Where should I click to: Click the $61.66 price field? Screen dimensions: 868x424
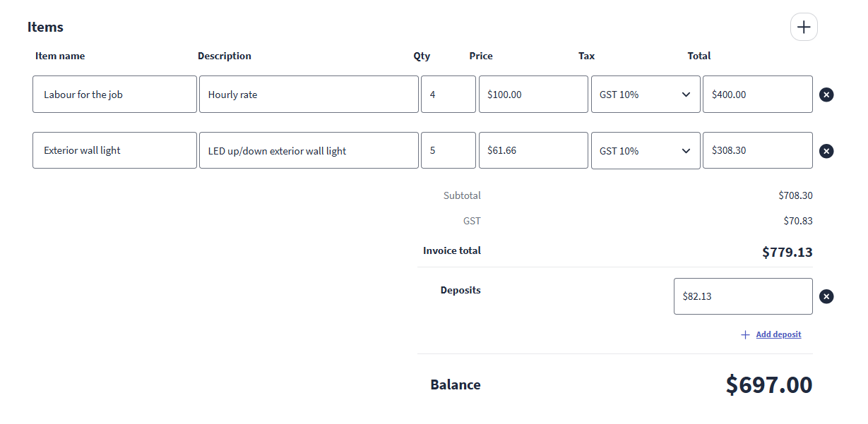click(x=533, y=150)
